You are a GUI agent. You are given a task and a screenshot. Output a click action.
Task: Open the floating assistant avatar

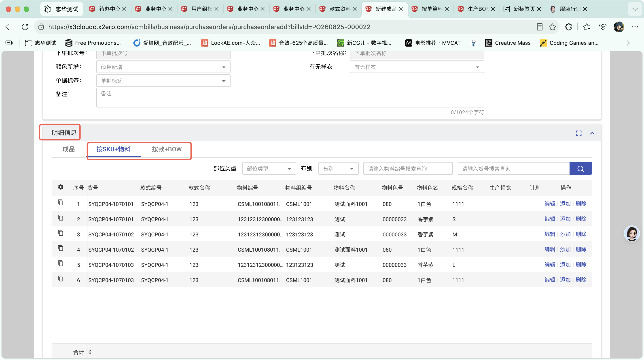[632, 233]
